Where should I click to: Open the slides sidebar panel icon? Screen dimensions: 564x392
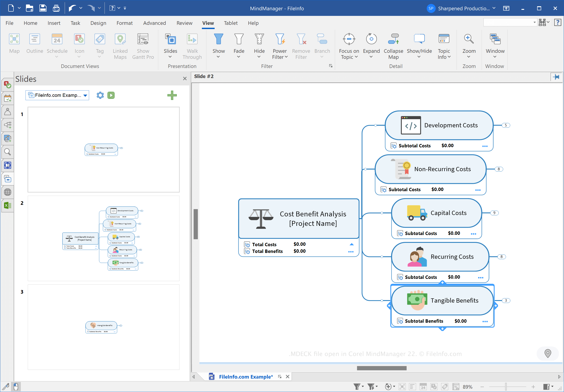[7, 179]
